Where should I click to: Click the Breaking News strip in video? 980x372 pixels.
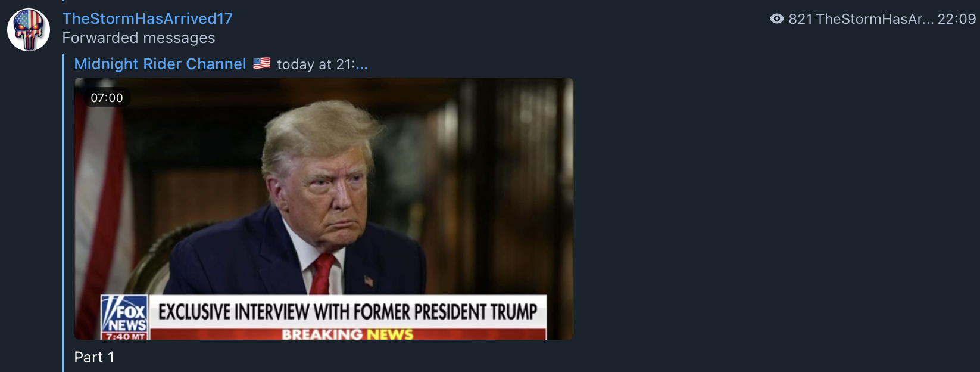(x=348, y=334)
